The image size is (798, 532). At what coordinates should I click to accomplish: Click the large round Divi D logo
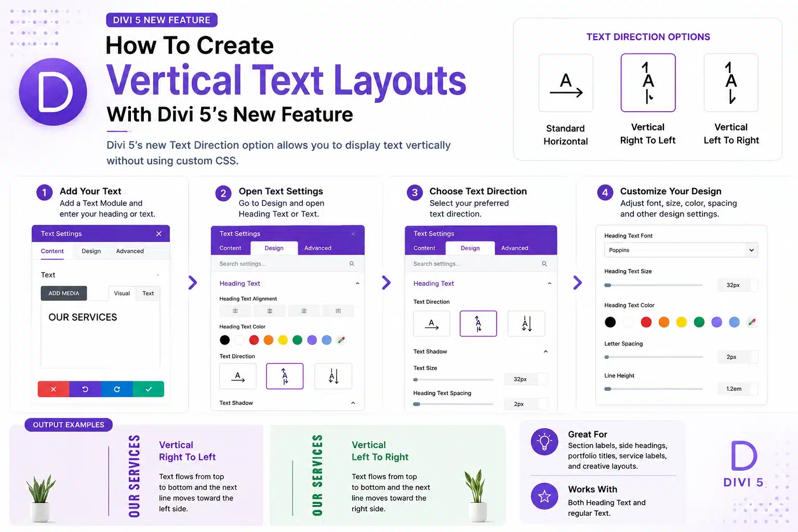(x=53, y=92)
